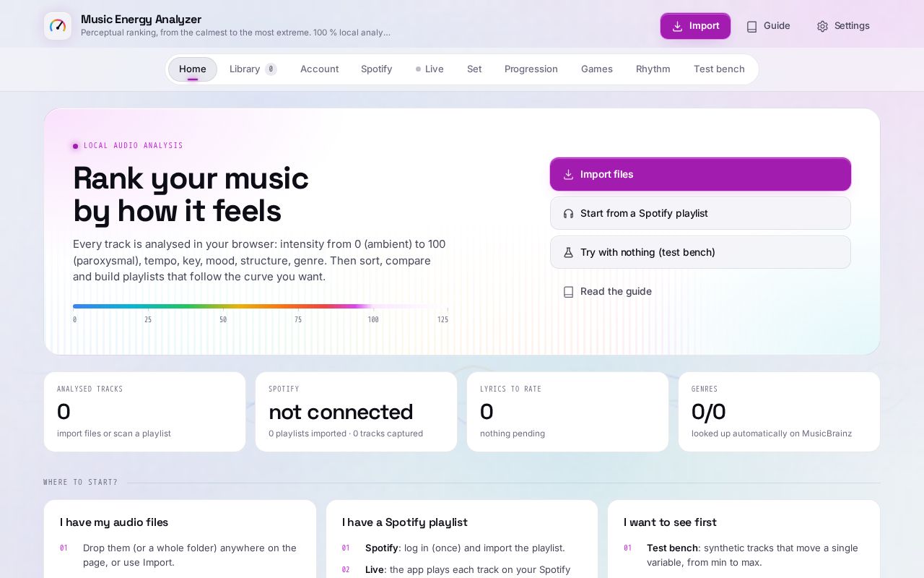The width and height of the screenshot is (924, 578).
Task: Click the 'I have a Spotify playlist' heading
Action: pos(405,522)
